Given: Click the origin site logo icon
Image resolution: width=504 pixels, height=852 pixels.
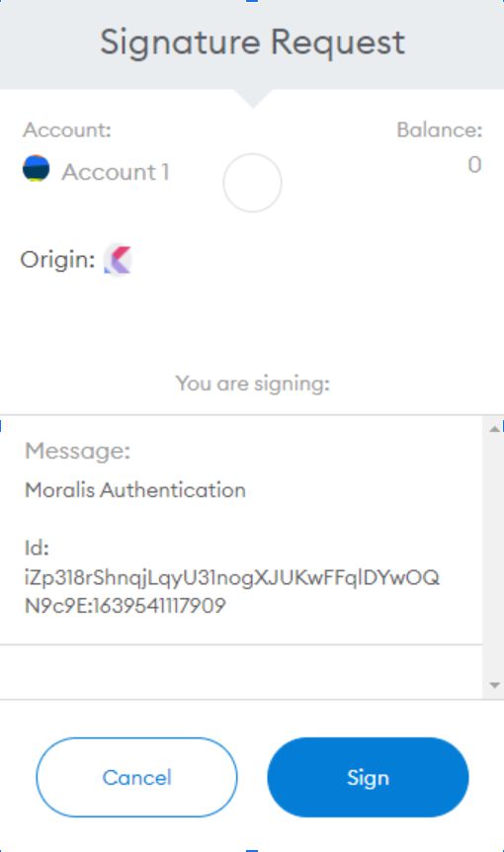Looking at the screenshot, I should (x=118, y=260).
